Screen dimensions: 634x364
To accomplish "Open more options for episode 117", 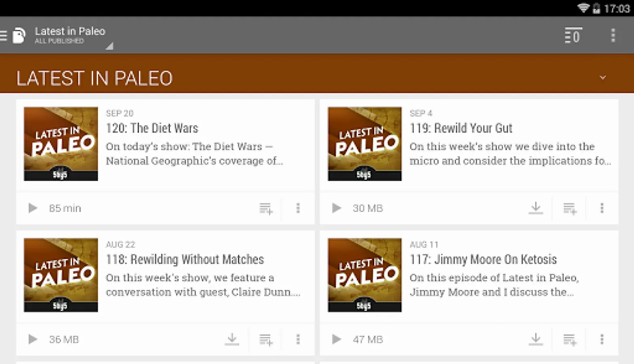I will pos(602,339).
